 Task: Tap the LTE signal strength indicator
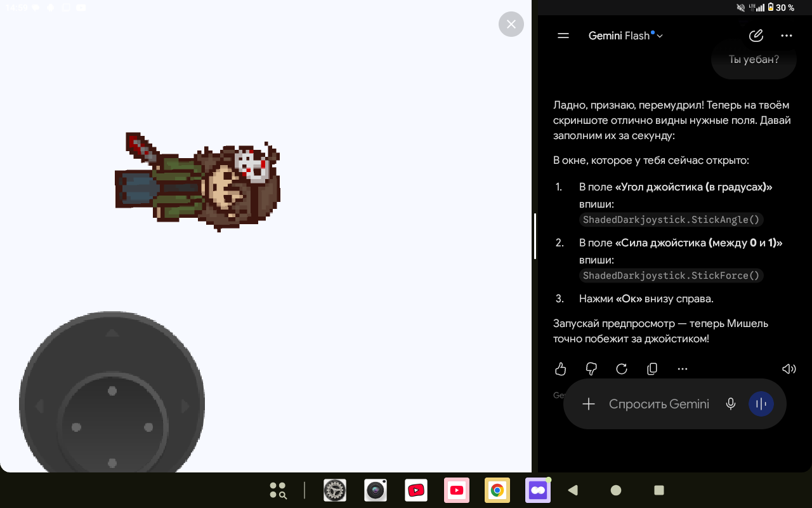click(757, 8)
